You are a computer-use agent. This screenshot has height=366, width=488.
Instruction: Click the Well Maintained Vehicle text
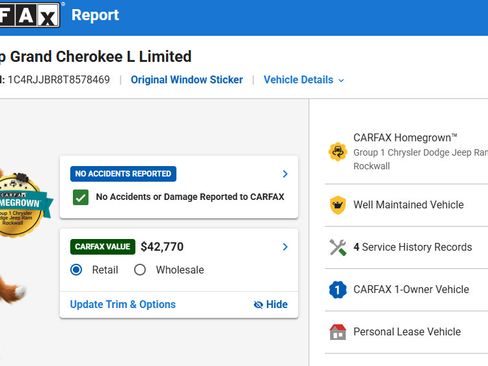pos(408,205)
